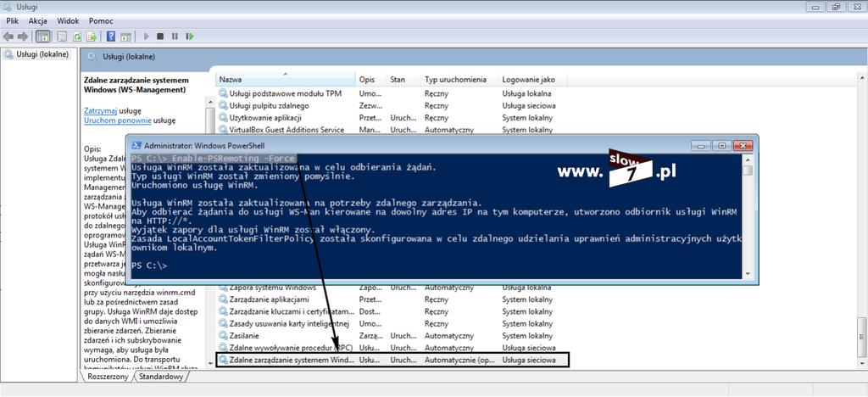This screenshot has width=868, height=397.
Task: Close the Administrator: Windows PowerShell window
Action: click(x=743, y=146)
